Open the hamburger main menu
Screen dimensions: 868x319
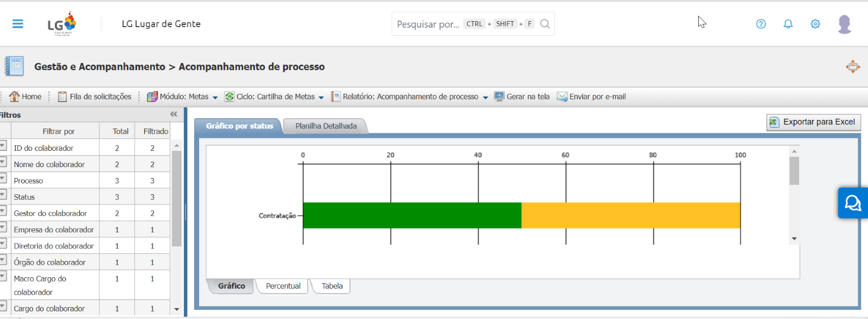tap(18, 24)
